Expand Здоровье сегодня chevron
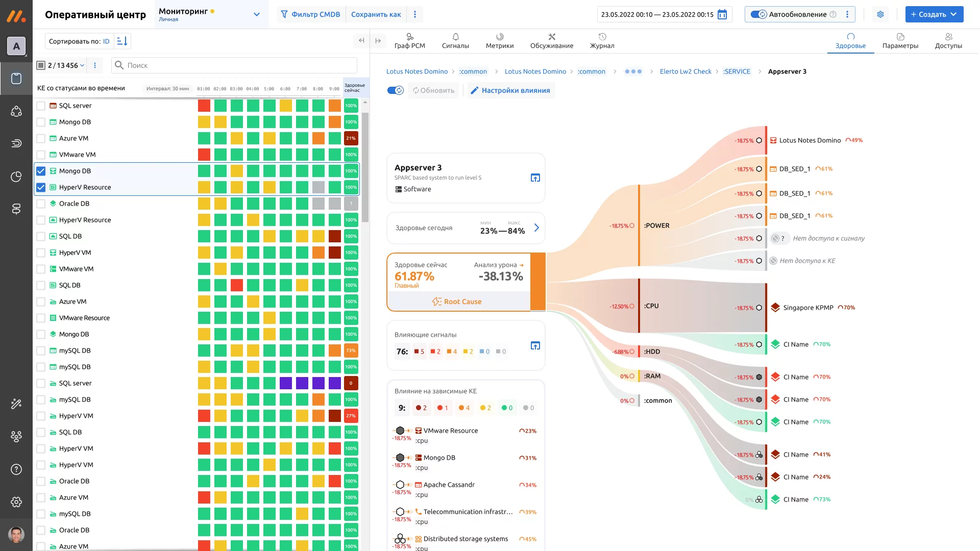The image size is (980, 551). click(536, 228)
